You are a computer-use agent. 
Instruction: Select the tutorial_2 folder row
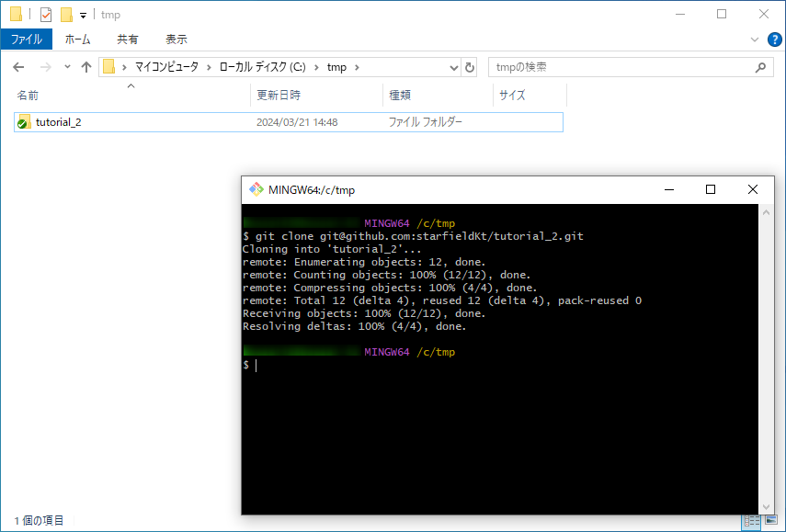pos(289,122)
